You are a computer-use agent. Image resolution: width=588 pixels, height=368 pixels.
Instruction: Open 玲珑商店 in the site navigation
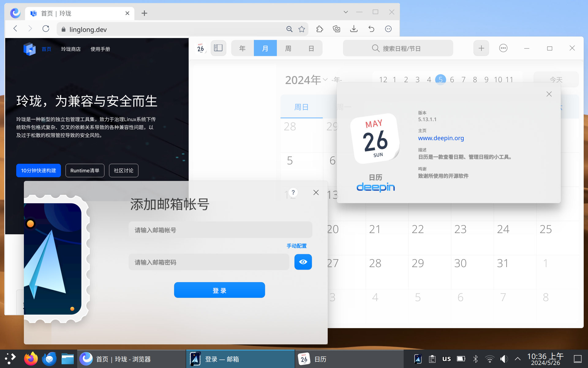71,49
